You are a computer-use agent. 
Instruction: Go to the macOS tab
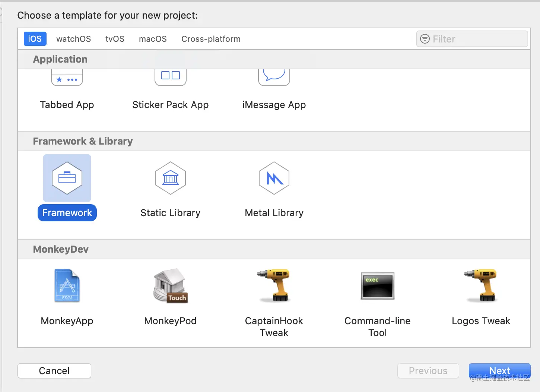[x=153, y=39]
